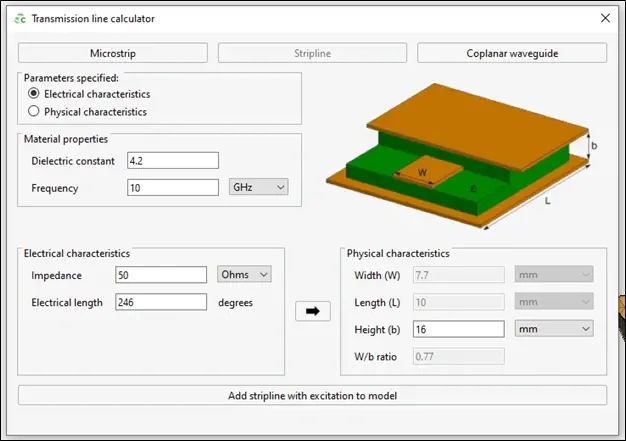626x441 pixels.
Task: Select the Stripline type button
Action: [312, 53]
